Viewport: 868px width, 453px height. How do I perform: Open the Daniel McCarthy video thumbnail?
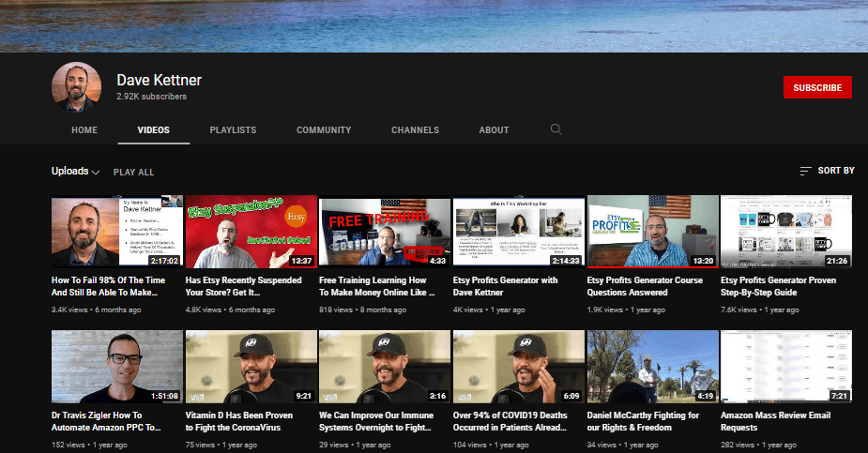pyautogui.click(x=653, y=366)
